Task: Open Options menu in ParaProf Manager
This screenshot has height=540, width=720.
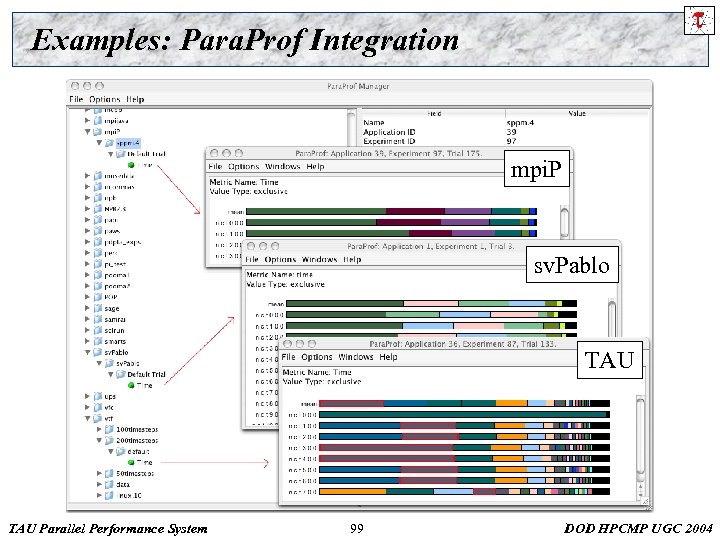Action: coord(105,99)
